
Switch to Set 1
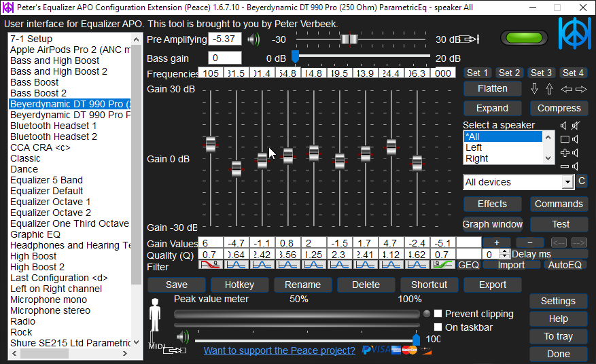click(477, 73)
